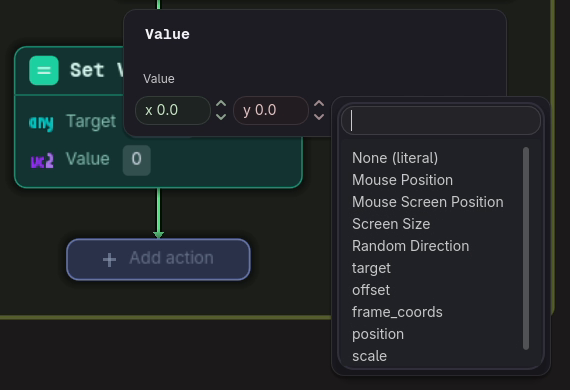
Task: Decrease x value with down arrow
Action: [x=221, y=117]
